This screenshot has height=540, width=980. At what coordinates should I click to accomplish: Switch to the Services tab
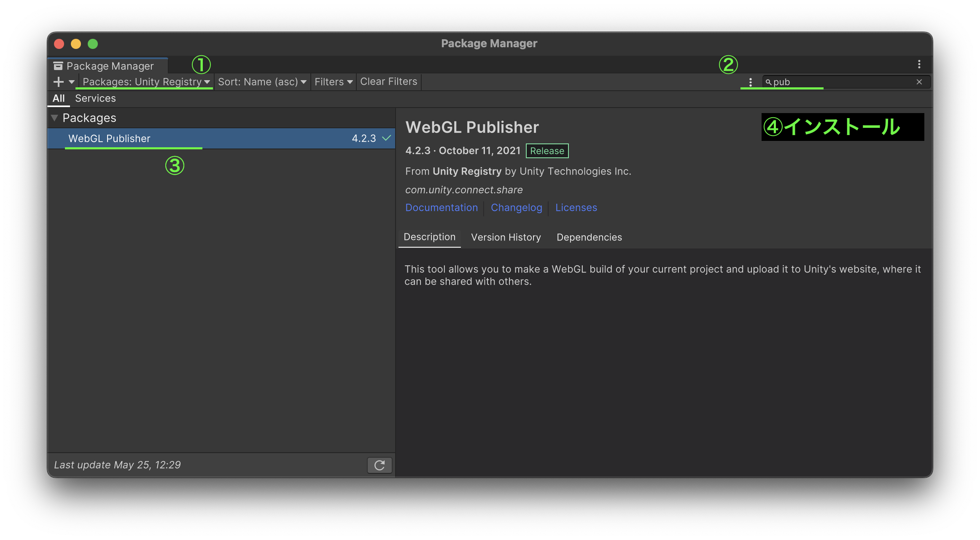coord(95,98)
